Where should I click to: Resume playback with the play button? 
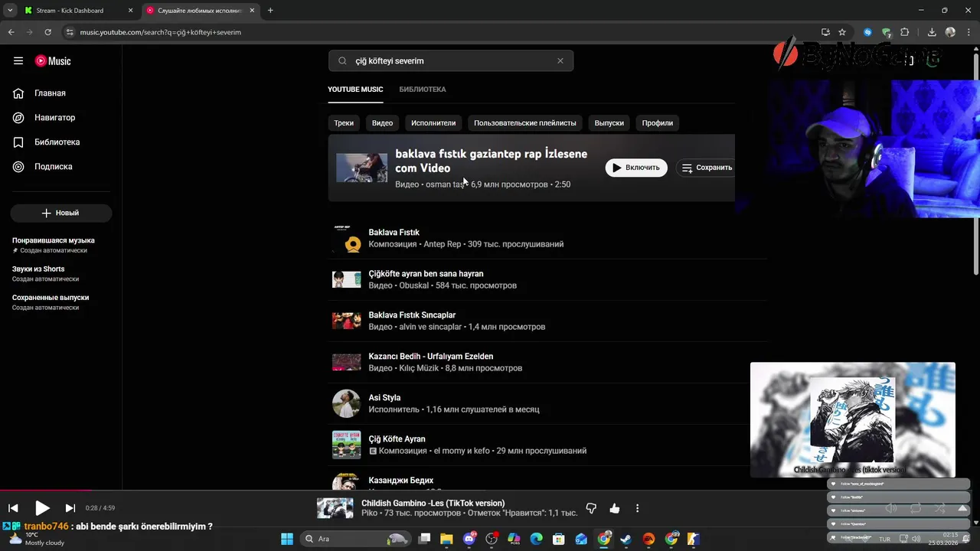click(x=42, y=508)
